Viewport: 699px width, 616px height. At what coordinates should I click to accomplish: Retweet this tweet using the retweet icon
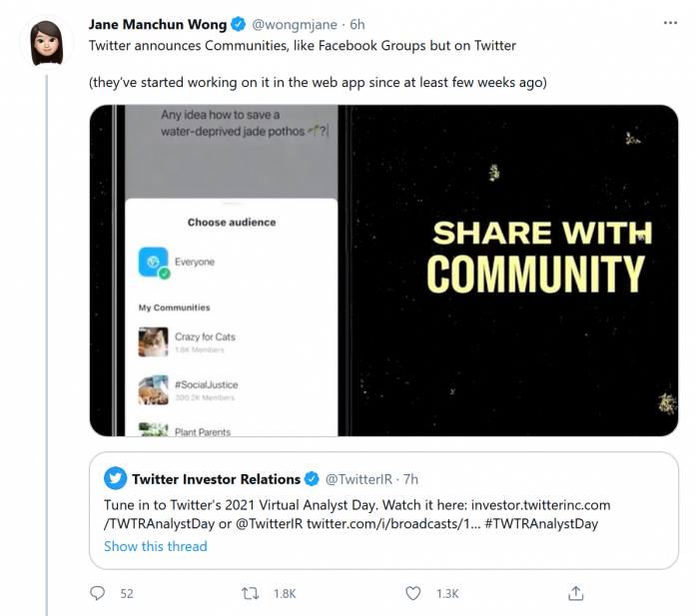click(x=251, y=593)
